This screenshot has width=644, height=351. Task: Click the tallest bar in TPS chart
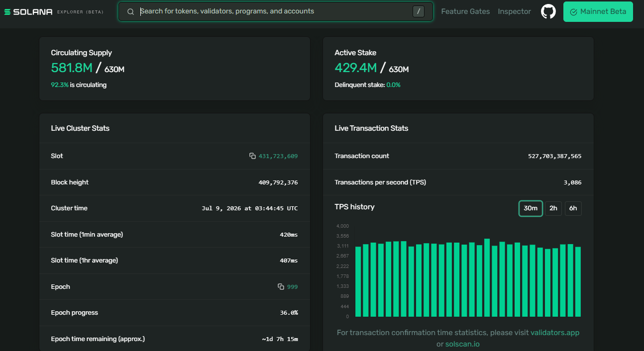(x=487, y=277)
